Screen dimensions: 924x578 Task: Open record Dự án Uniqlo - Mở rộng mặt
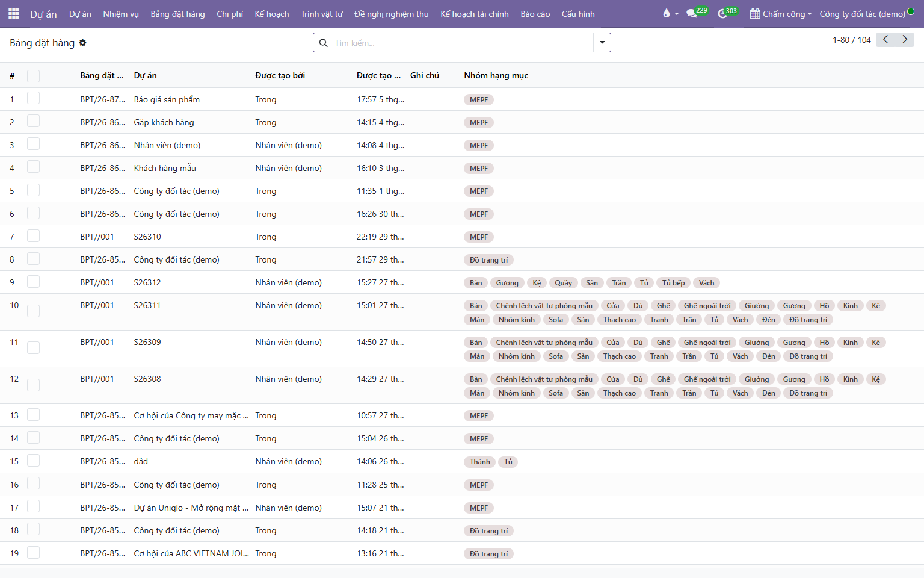[x=191, y=508]
